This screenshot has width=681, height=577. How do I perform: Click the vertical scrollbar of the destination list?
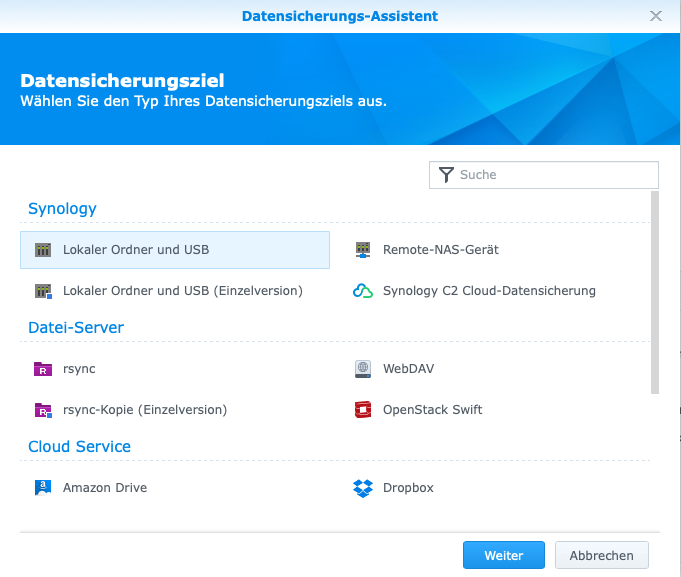[655, 292]
